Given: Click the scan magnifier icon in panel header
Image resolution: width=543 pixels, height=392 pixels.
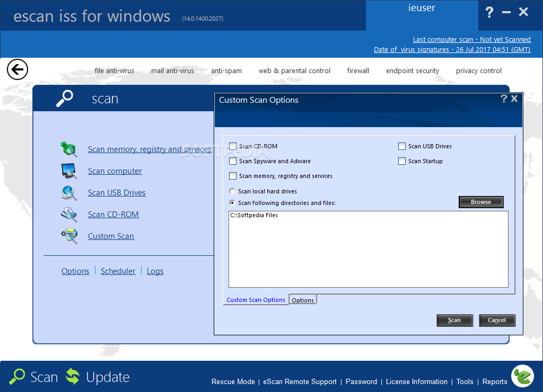Looking at the screenshot, I should tap(65, 99).
